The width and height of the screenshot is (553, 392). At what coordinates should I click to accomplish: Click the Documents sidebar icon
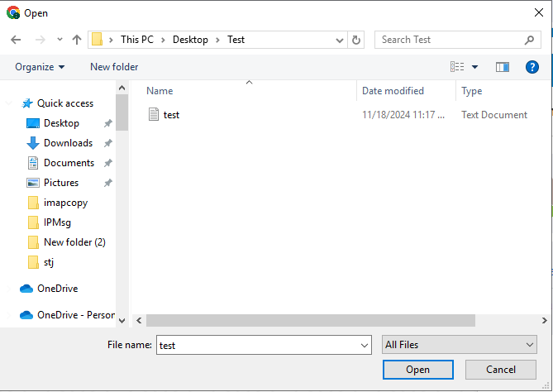(x=33, y=163)
